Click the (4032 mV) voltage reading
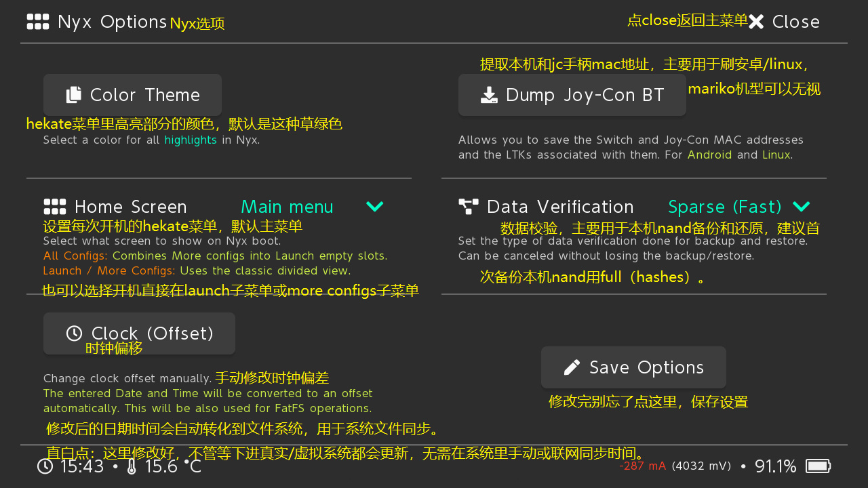Image resolution: width=868 pixels, height=488 pixels. tap(701, 466)
